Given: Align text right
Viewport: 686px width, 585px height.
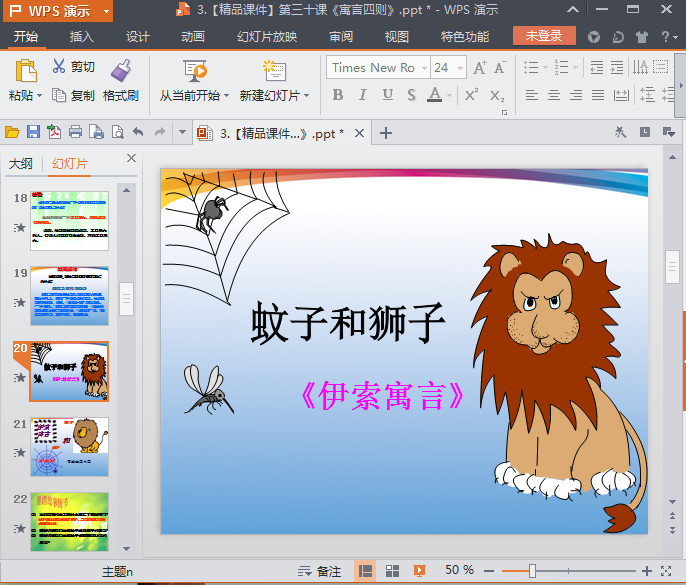Looking at the screenshot, I should (x=576, y=95).
